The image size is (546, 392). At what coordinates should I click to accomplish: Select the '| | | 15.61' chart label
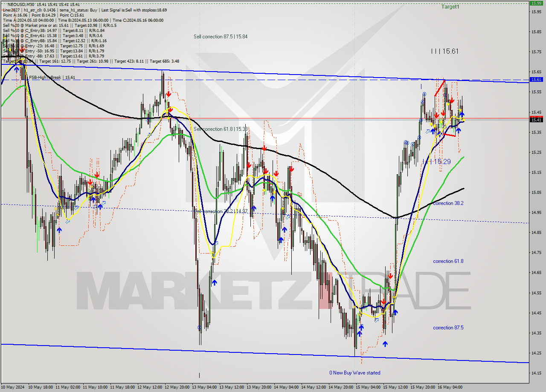(445, 51)
